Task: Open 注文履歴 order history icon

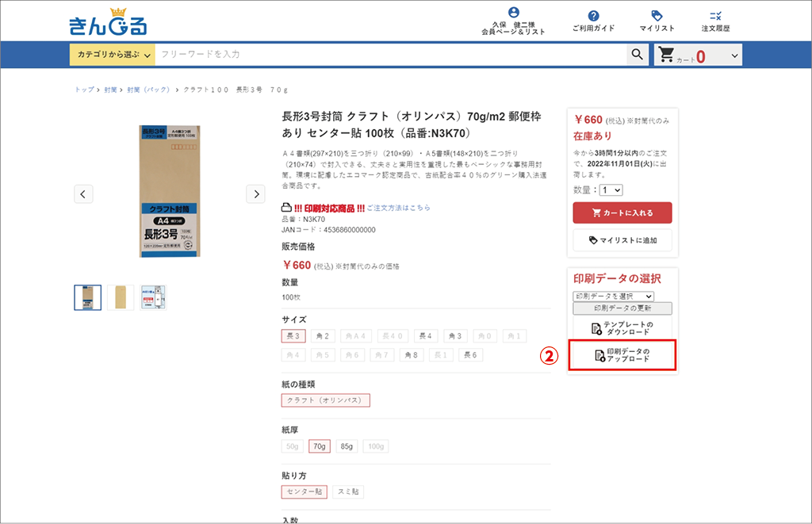Action: click(715, 16)
